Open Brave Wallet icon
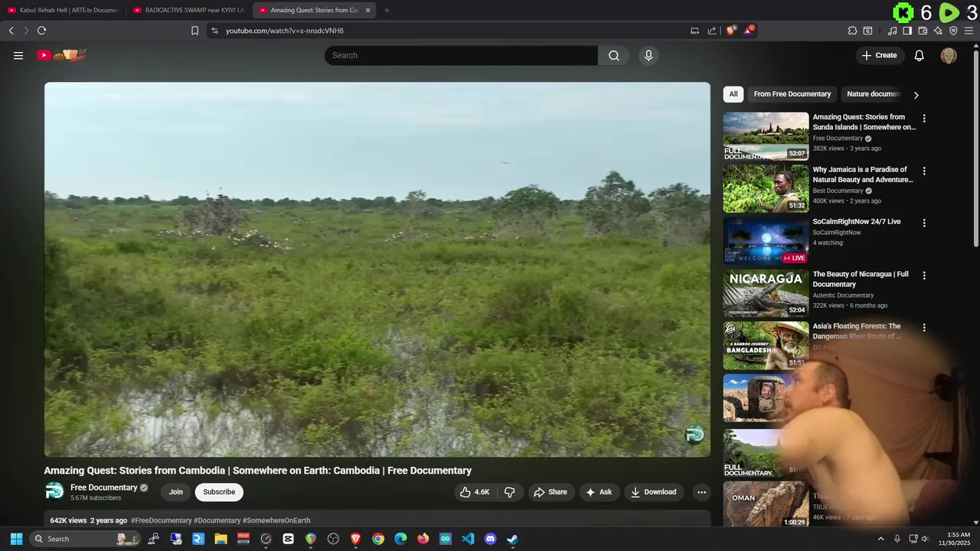Image resolution: width=980 pixels, height=551 pixels. click(x=923, y=31)
